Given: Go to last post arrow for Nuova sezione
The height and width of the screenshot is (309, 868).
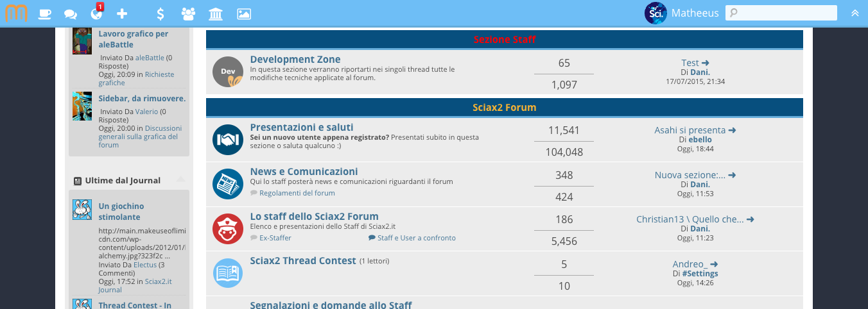Looking at the screenshot, I should [x=732, y=175].
